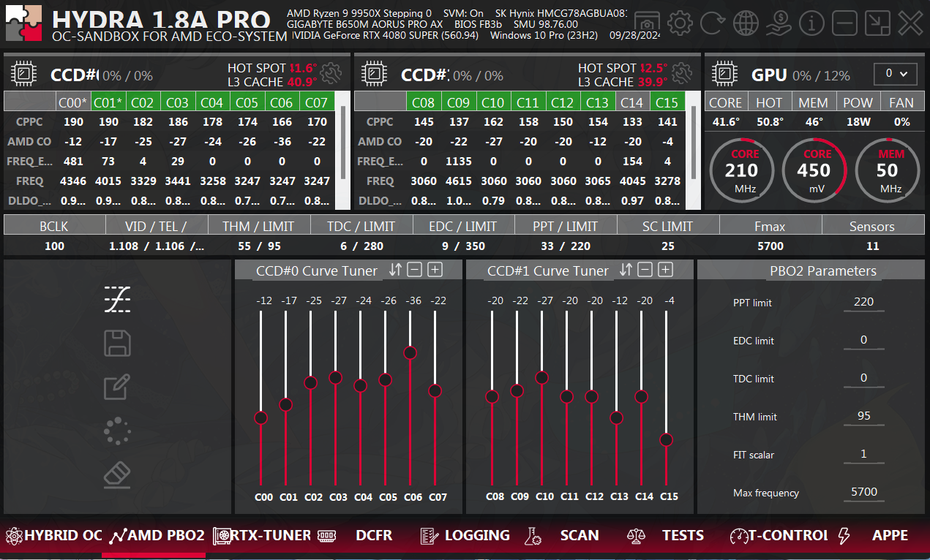Click the eraser icon in left panel
The image size is (930, 560).
117,474
